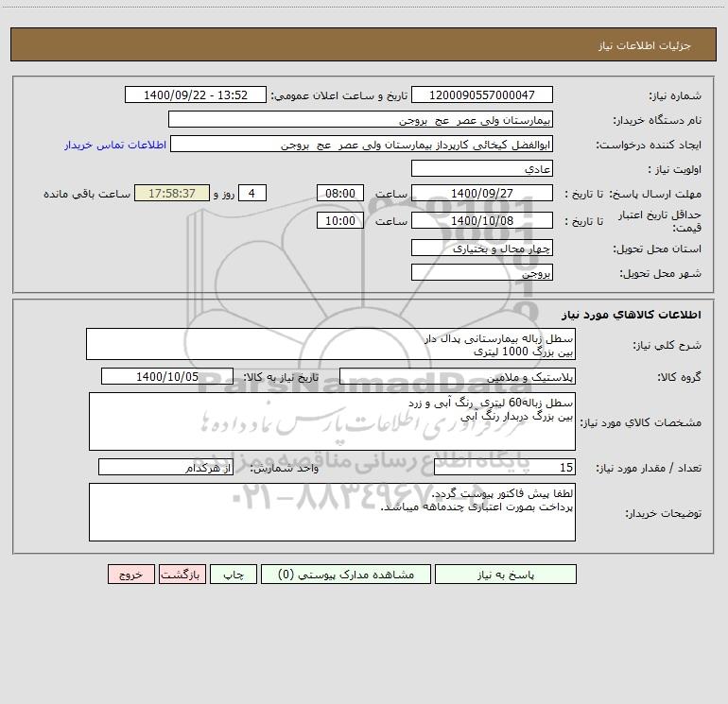
Task: Click price validity time 10:00
Action: pos(339,220)
